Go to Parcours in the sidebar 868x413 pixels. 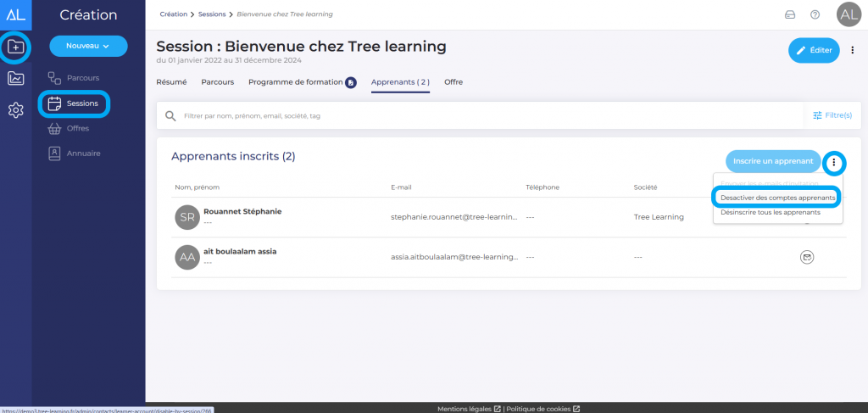(83, 78)
